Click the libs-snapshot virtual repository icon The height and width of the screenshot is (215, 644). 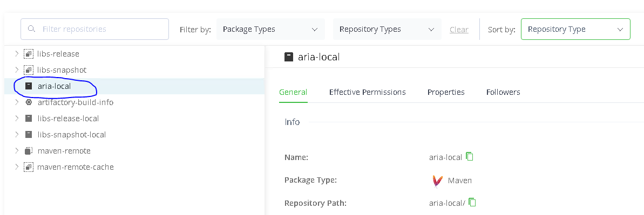pos(28,70)
